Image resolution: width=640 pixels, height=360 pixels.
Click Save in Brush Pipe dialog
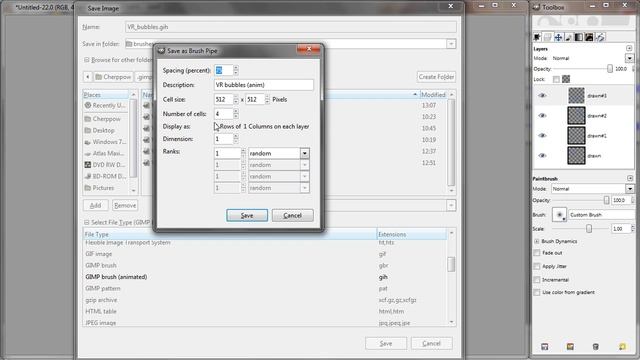(x=247, y=216)
